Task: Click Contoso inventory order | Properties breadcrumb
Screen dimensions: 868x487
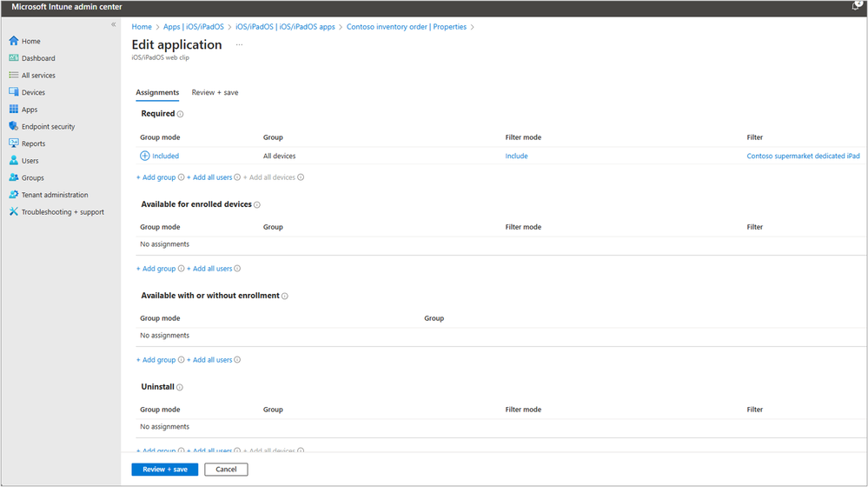Action: point(407,27)
